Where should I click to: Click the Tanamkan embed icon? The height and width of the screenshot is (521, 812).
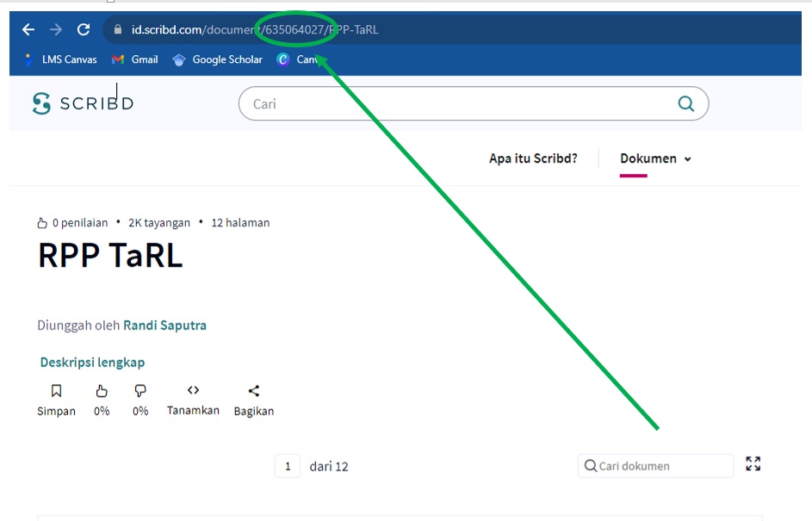click(193, 390)
